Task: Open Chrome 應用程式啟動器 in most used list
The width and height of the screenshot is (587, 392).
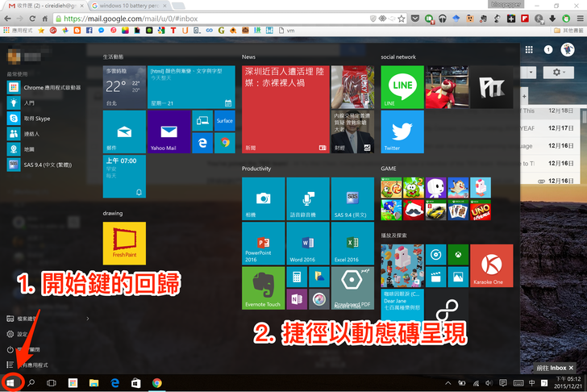Action: (x=44, y=88)
